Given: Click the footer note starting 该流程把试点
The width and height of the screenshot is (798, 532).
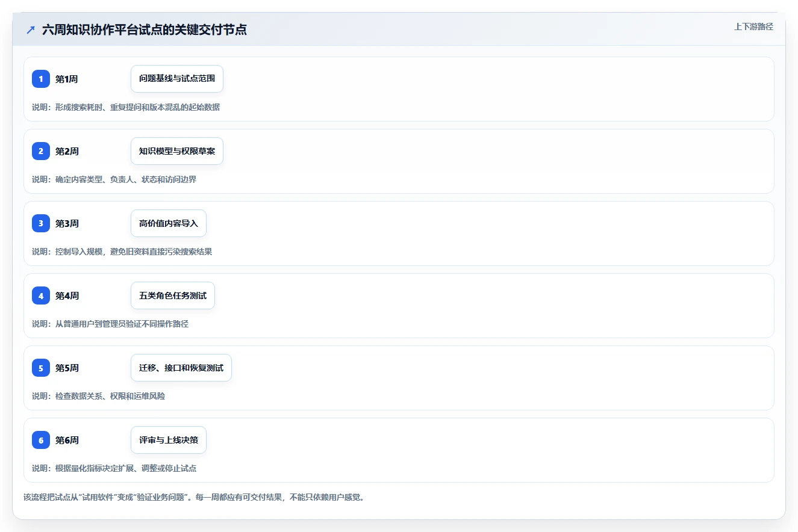Looking at the screenshot, I should point(194,498).
